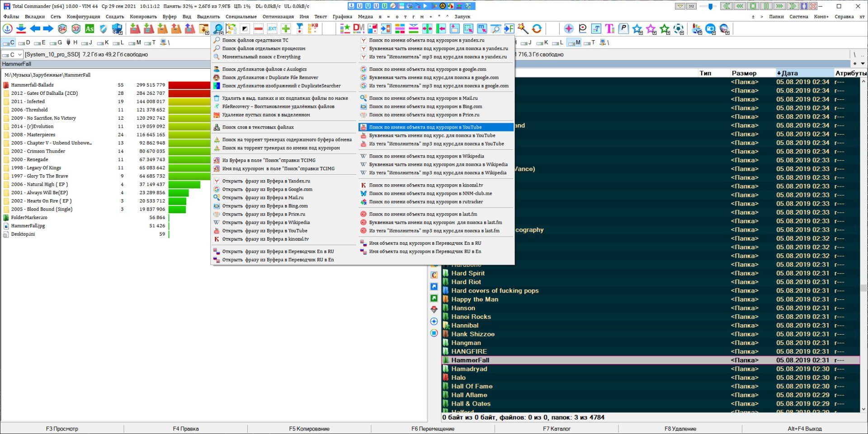Viewport: 868px width, 434px height.
Task: Click the magic wand toolbar icon
Action: pyautogui.click(x=523, y=29)
